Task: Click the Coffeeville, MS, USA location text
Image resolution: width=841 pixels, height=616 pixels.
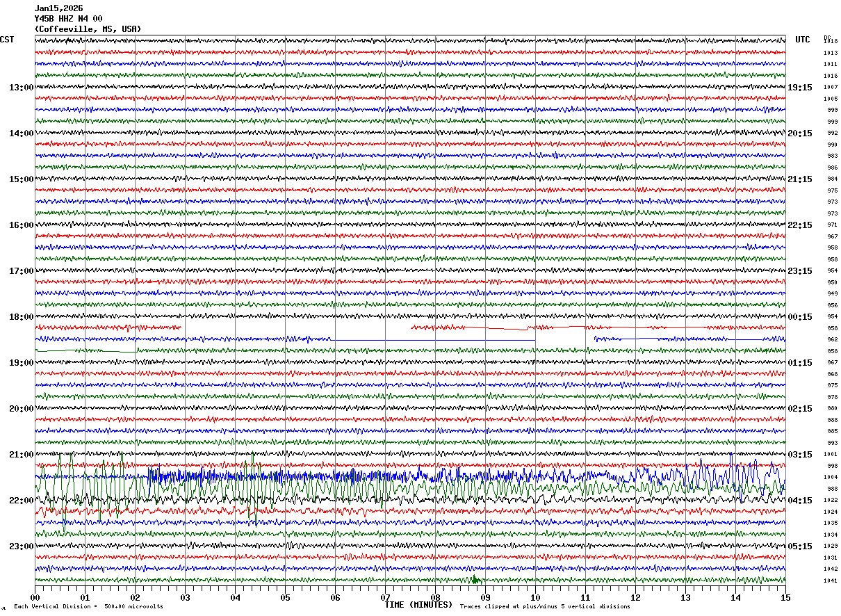Action: click(x=88, y=29)
